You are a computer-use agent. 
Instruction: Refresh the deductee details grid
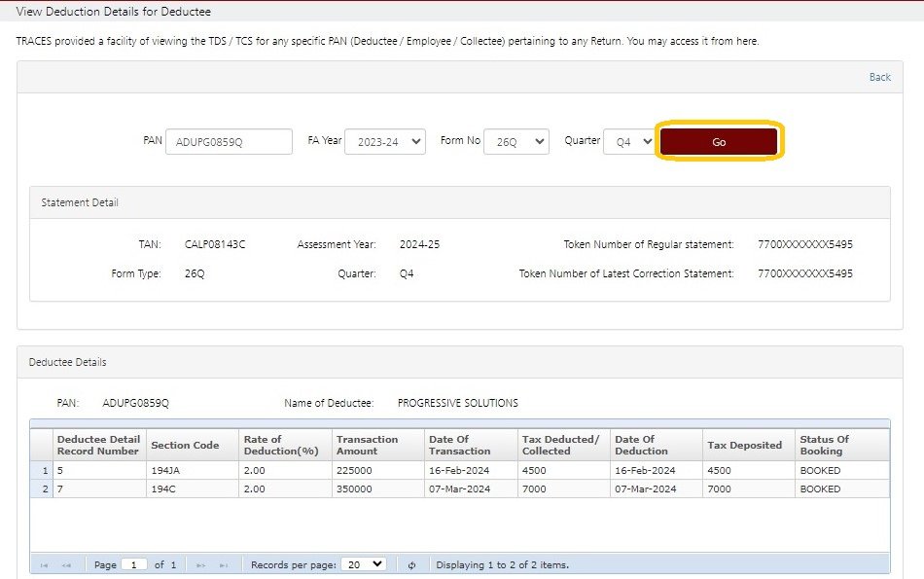(x=412, y=564)
